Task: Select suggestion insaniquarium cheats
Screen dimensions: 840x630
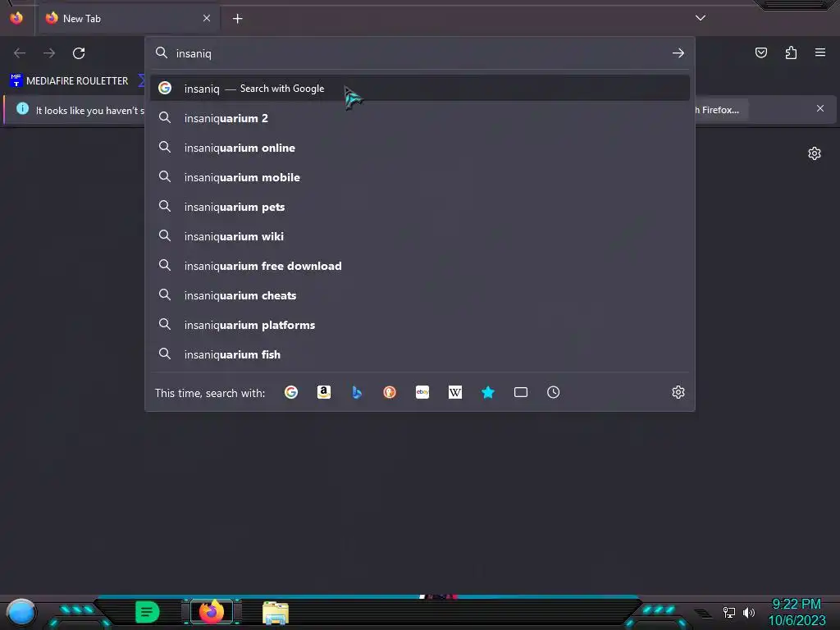Action: point(420,295)
